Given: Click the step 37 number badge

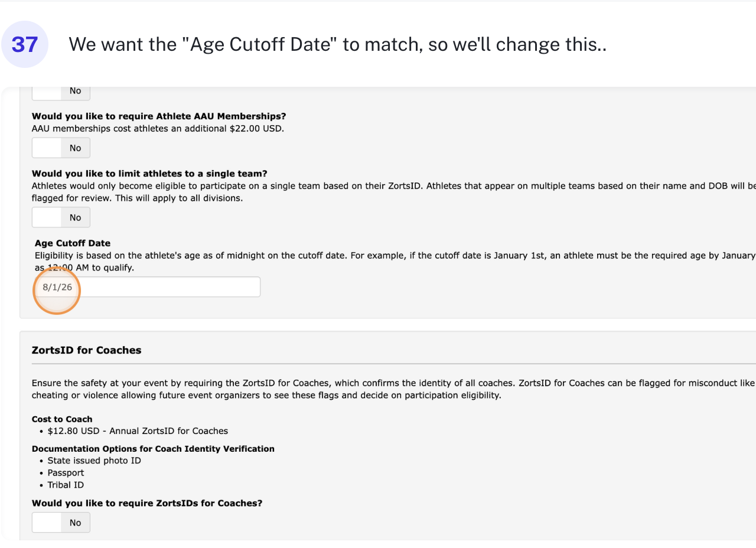Looking at the screenshot, I should coord(25,44).
